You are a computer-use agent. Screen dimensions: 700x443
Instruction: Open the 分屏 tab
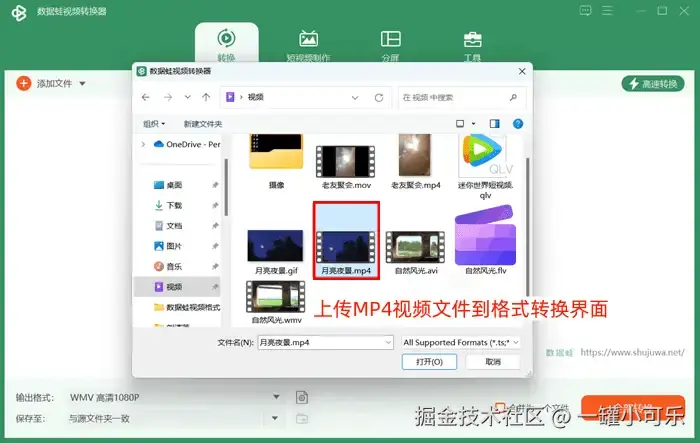coord(391,45)
